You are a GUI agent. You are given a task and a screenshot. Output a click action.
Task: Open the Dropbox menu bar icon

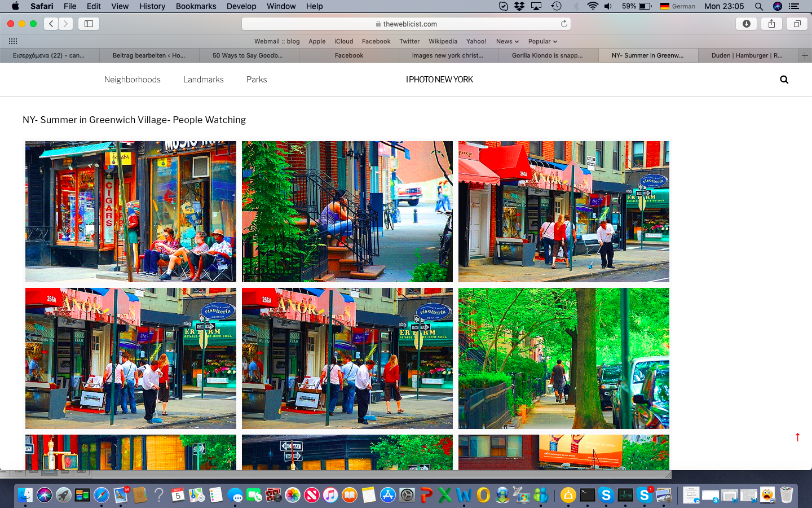519,6
